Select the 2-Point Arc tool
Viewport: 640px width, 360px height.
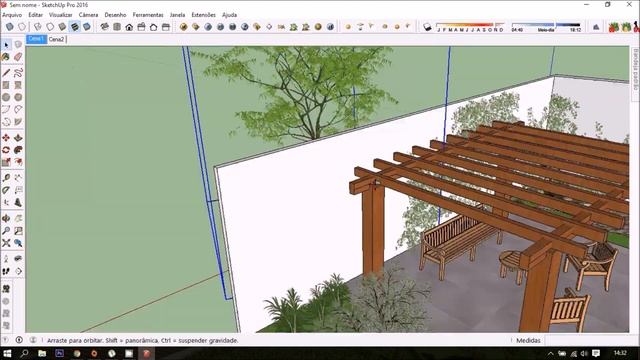[x=18, y=109]
